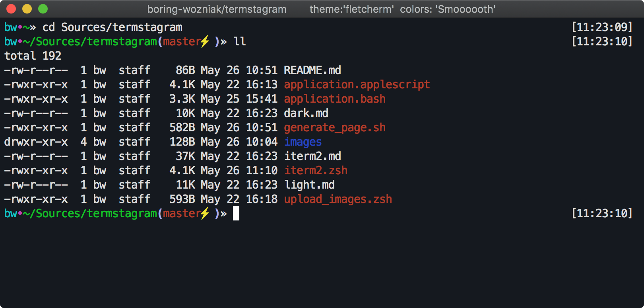Click the application.bash file name

pyautogui.click(x=335, y=99)
